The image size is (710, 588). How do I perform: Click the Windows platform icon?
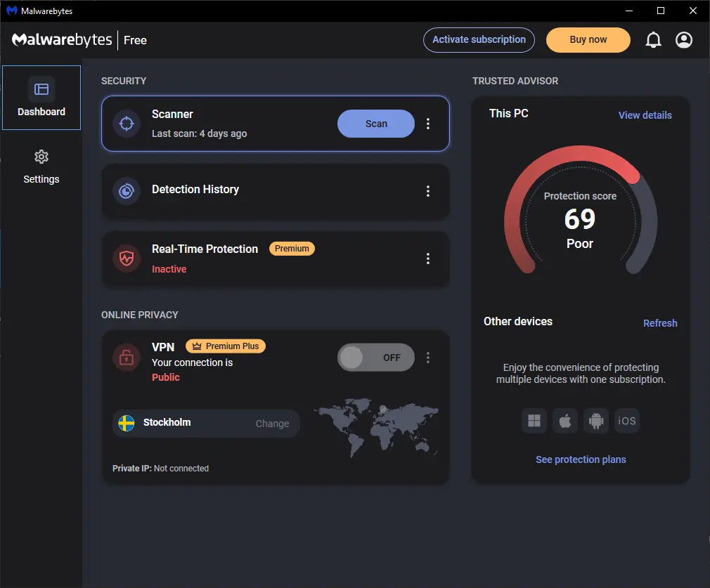click(534, 421)
